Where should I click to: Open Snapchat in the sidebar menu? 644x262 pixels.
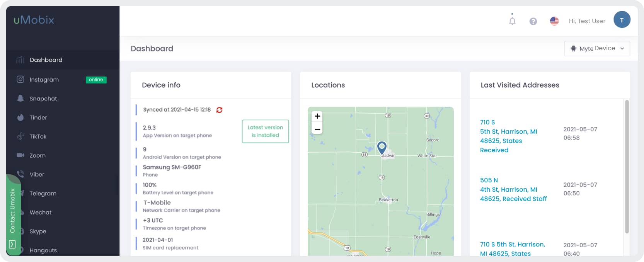tap(63, 99)
